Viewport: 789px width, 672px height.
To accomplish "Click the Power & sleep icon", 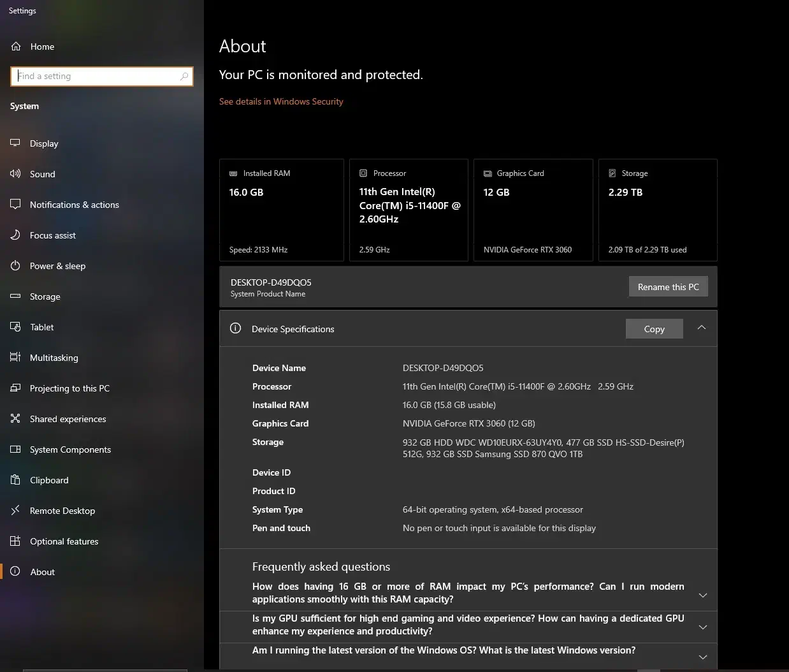I will coord(15,266).
